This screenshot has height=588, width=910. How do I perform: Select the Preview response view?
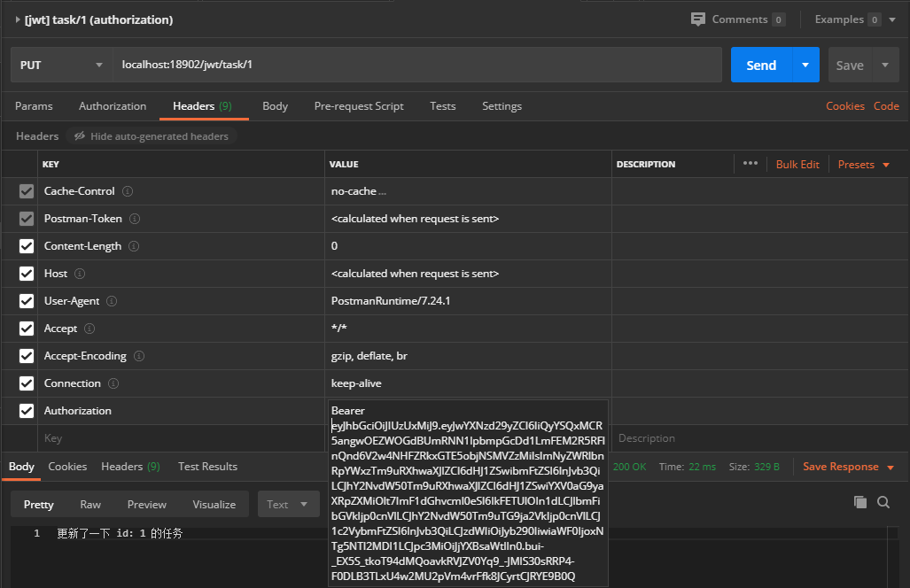(x=147, y=505)
